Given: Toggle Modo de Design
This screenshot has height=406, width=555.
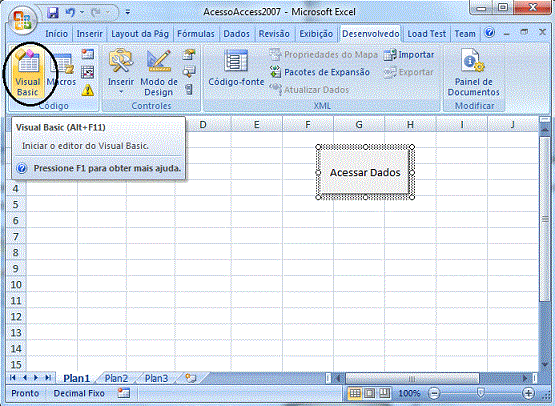Looking at the screenshot, I should 159,73.
